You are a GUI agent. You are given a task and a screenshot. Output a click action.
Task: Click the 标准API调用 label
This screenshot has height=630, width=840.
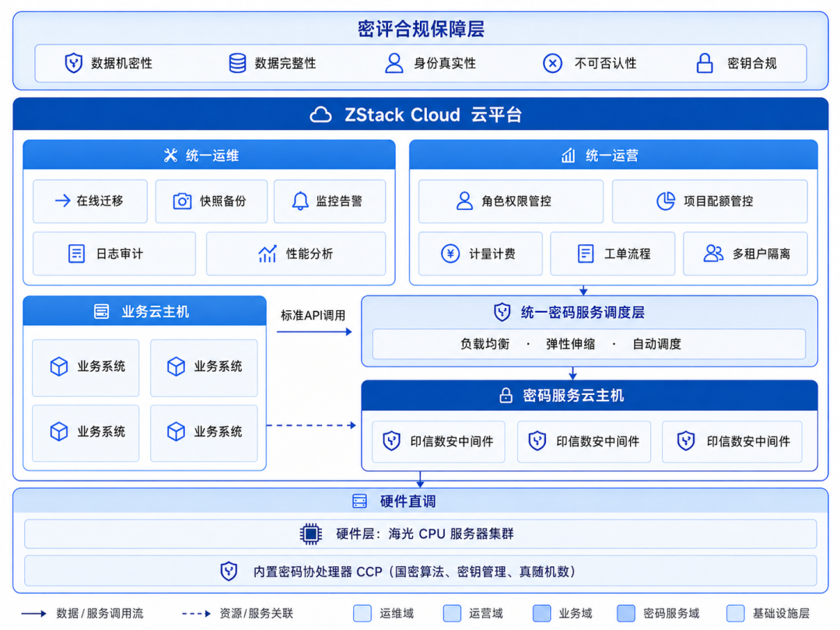coord(313,316)
